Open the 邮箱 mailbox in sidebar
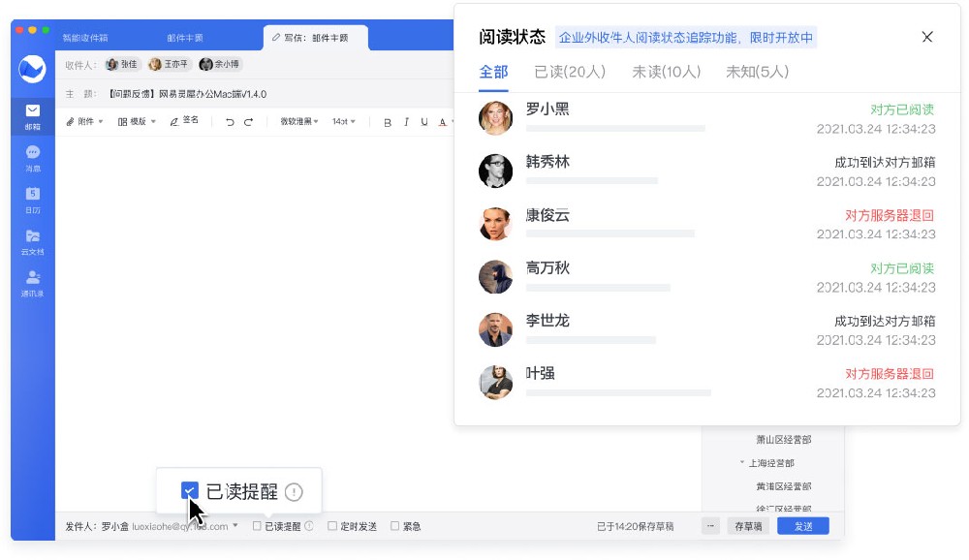Image resolution: width=969 pixels, height=560 pixels. click(x=33, y=115)
